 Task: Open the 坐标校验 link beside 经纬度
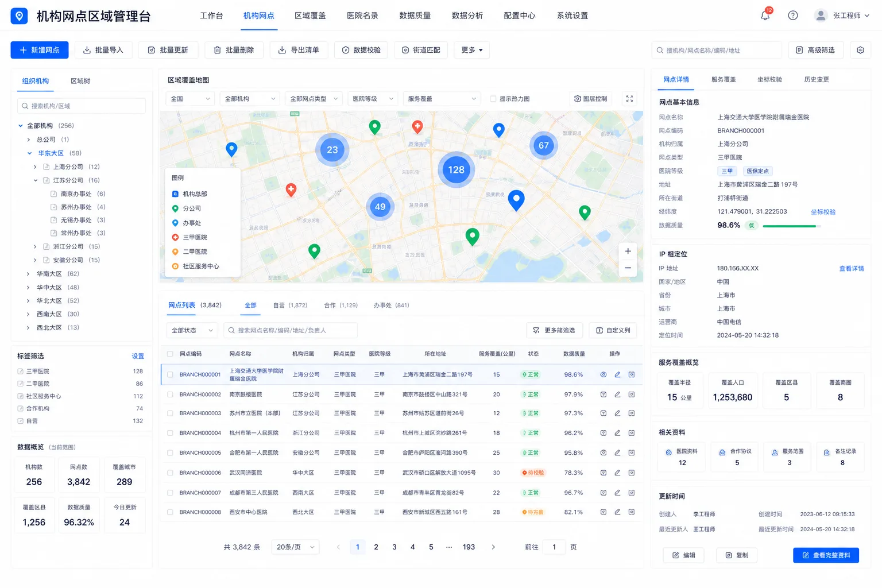click(823, 212)
